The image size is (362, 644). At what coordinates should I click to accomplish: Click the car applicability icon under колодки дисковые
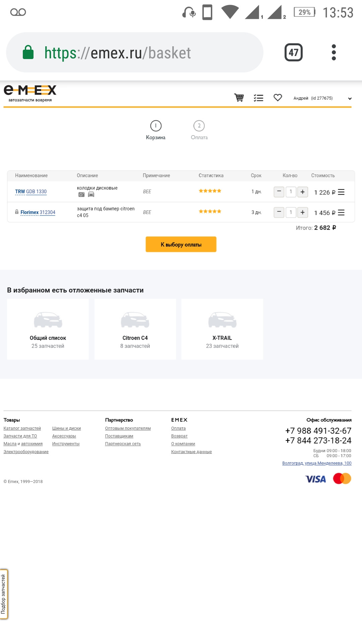pyautogui.click(x=91, y=195)
